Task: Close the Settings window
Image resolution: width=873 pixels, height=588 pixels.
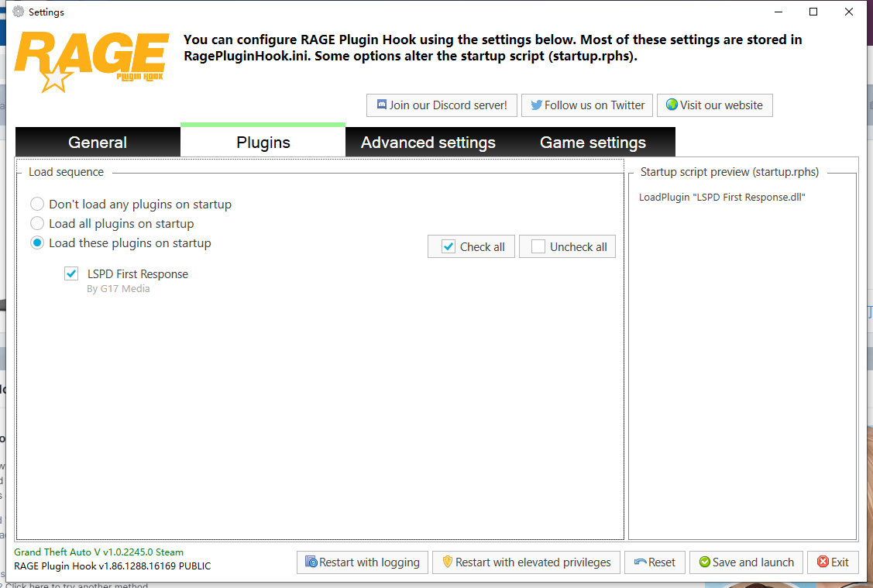Action: (848, 12)
